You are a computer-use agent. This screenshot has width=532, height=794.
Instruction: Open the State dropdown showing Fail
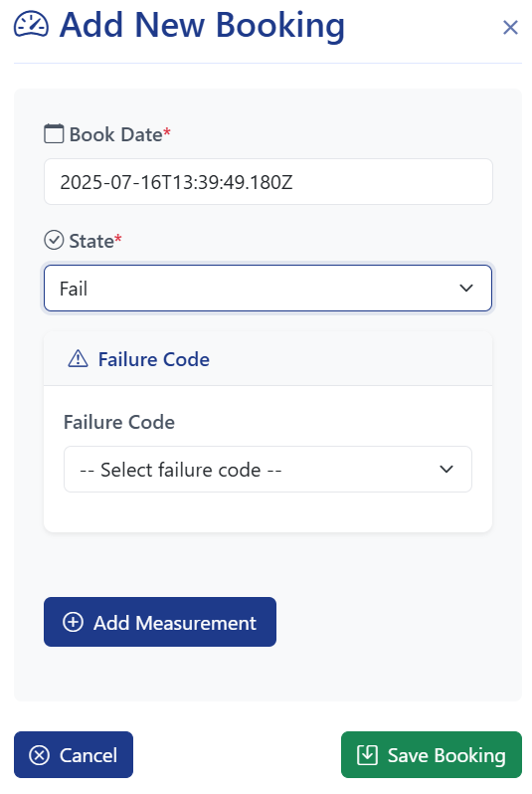267,289
